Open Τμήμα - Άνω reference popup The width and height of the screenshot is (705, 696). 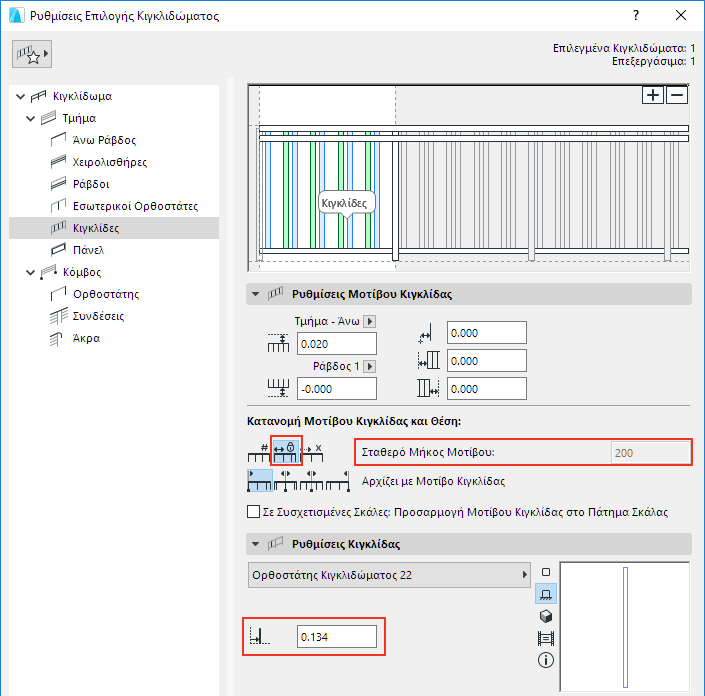pyautogui.click(x=370, y=321)
